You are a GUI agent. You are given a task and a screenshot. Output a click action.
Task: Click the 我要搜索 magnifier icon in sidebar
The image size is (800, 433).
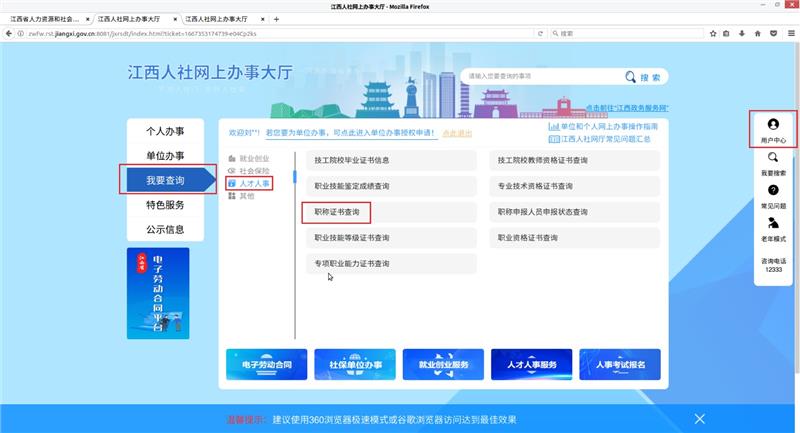click(x=772, y=158)
